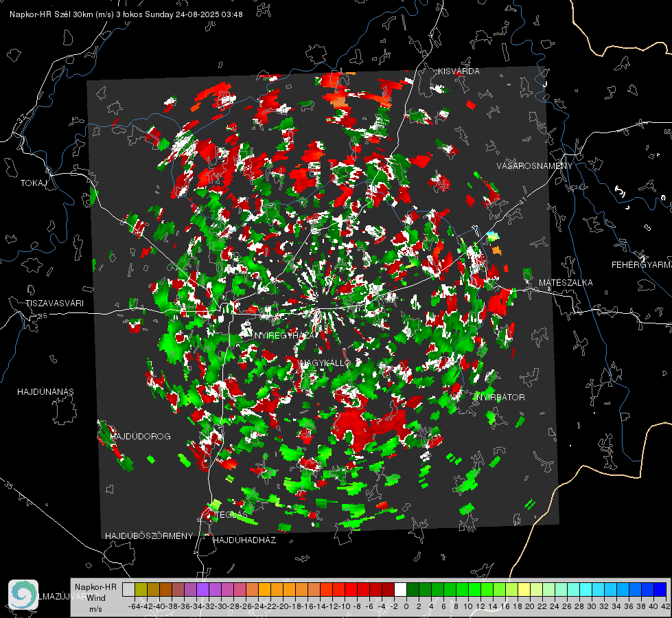Click the MÁTÉSZALKA city label
672x618 pixels.
[x=566, y=283]
